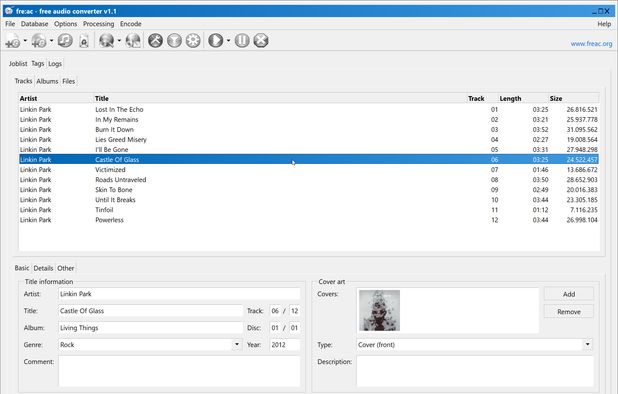Click the Track number field showing 06
The image size is (618, 394).
tap(275, 311)
